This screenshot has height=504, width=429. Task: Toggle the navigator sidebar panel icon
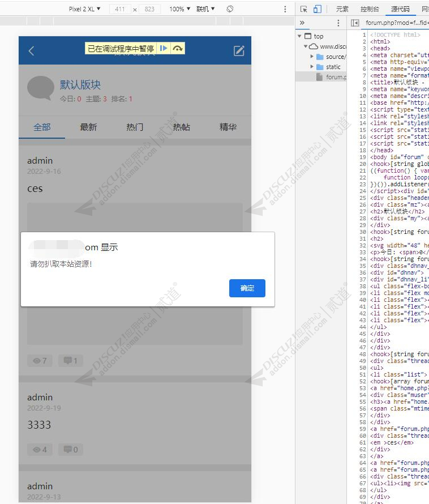(355, 23)
